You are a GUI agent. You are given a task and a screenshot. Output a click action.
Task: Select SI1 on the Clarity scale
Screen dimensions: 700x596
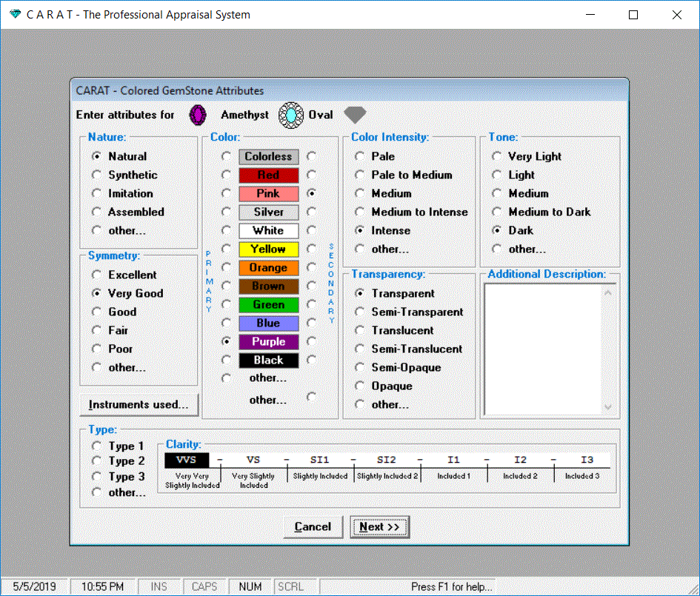coord(320,460)
